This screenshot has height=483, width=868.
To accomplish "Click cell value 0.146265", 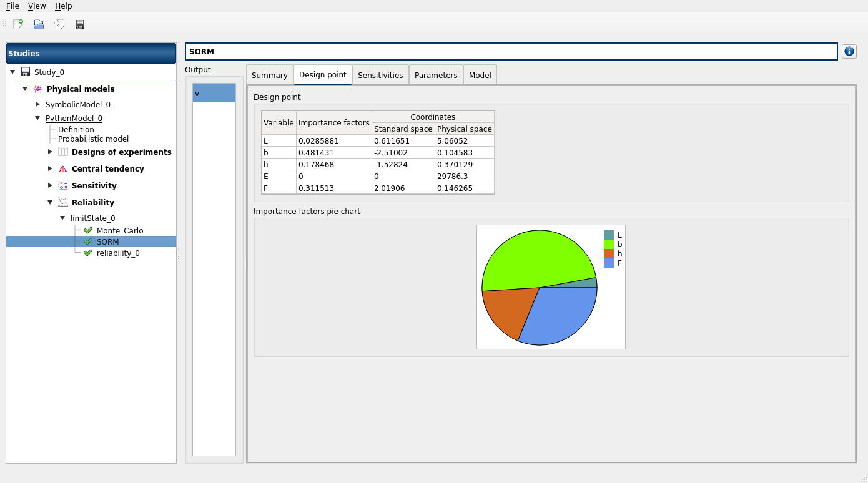I will coord(465,188).
